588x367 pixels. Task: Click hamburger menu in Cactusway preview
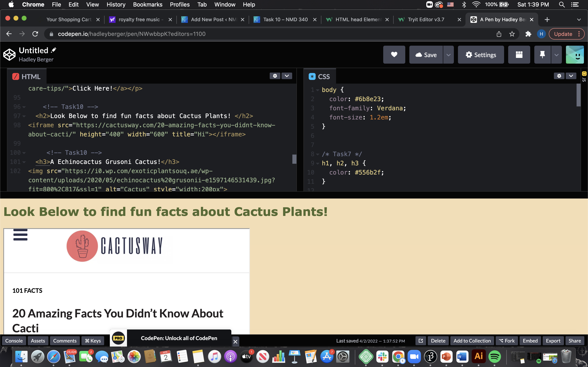(x=20, y=235)
